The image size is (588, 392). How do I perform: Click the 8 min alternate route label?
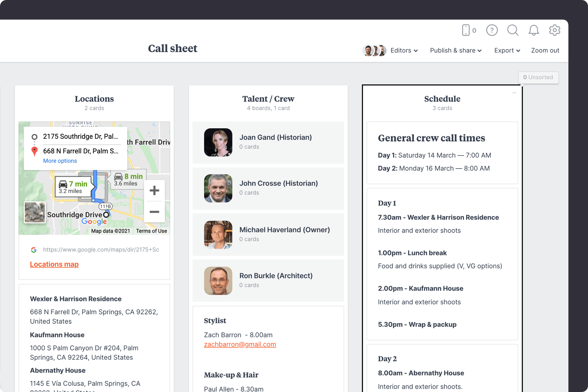128,180
